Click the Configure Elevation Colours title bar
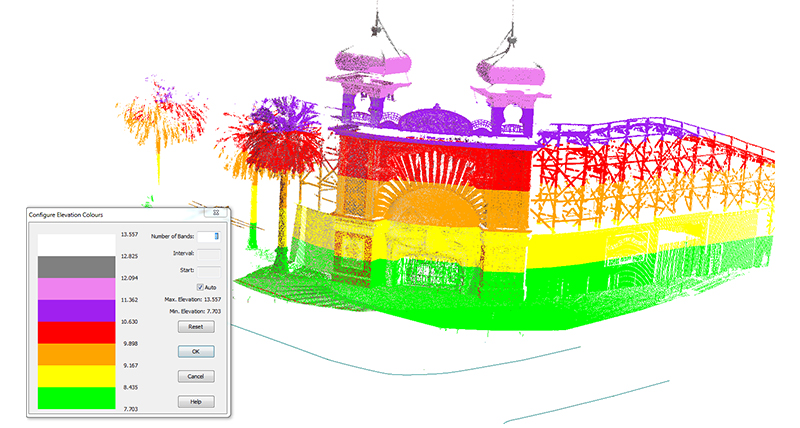Screen dimensions: 800x428 click(110, 213)
